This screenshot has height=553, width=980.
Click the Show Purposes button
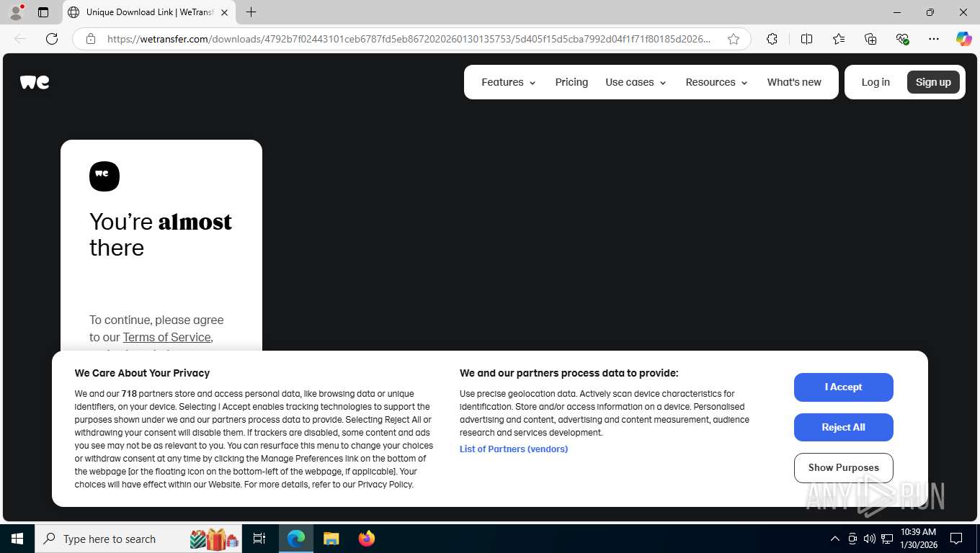(844, 468)
